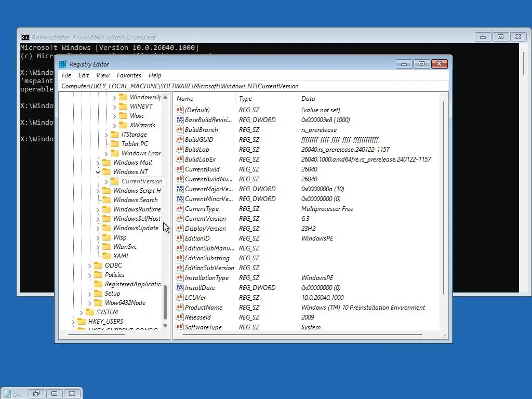Open the Favorites menu
This screenshot has width=532, height=399.
129,75
